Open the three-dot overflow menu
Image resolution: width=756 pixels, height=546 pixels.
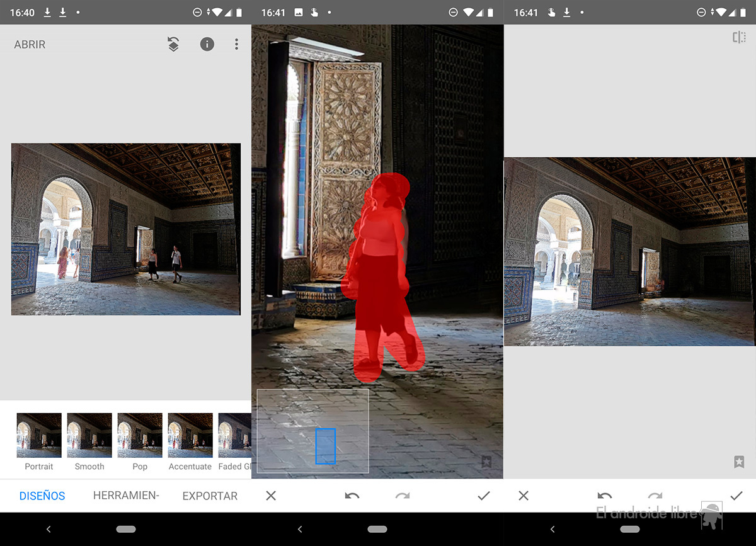[236, 44]
